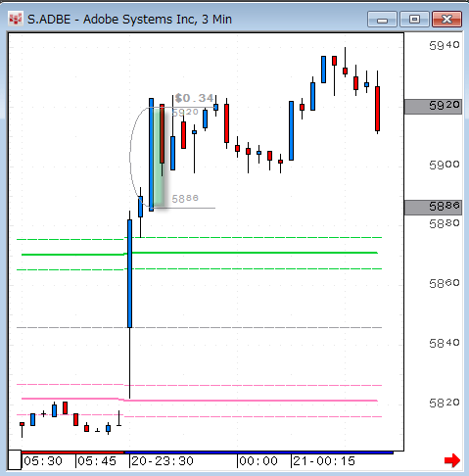The height and width of the screenshot is (476, 469).
Task: Click the white box at time axis start
Action: point(15,459)
